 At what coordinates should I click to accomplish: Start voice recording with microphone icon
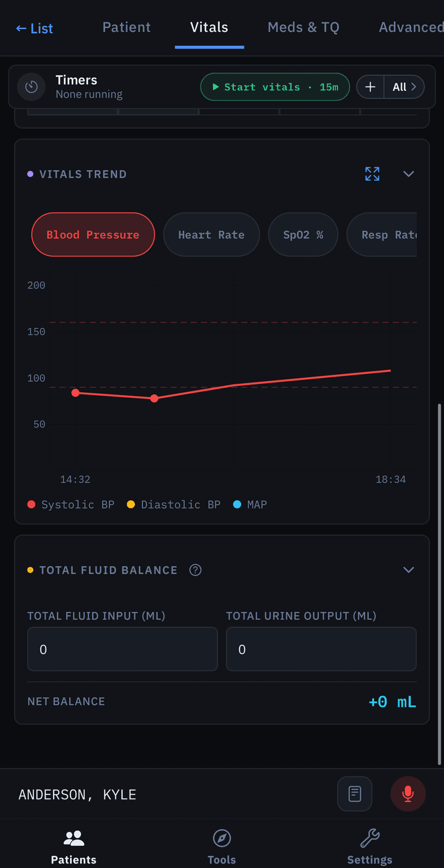(x=408, y=794)
